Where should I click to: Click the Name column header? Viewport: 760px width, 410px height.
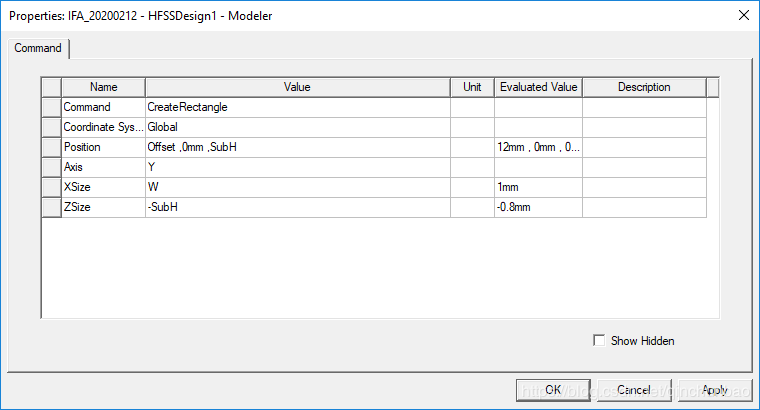(103, 87)
